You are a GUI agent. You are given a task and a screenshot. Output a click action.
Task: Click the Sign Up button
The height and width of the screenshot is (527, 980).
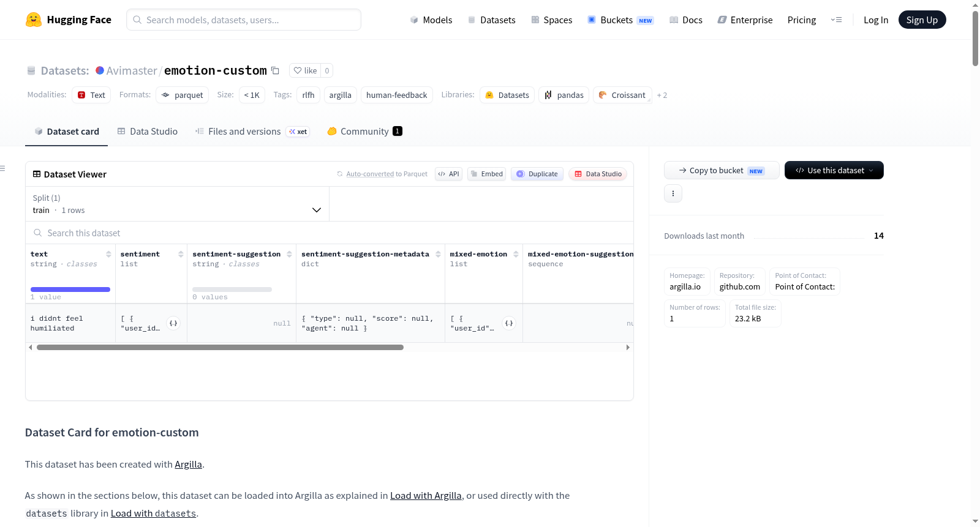point(922,20)
